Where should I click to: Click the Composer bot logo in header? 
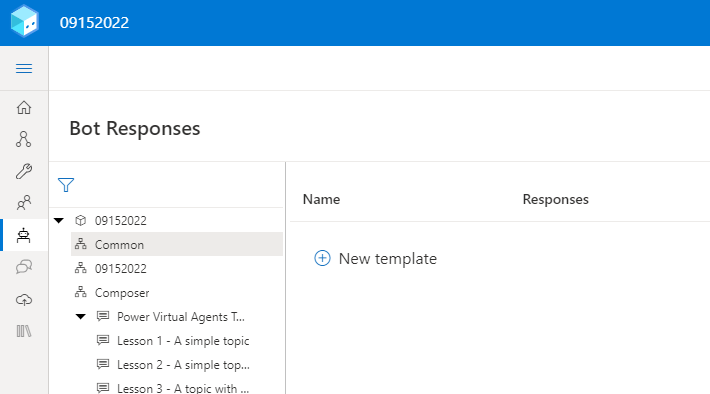point(25,21)
